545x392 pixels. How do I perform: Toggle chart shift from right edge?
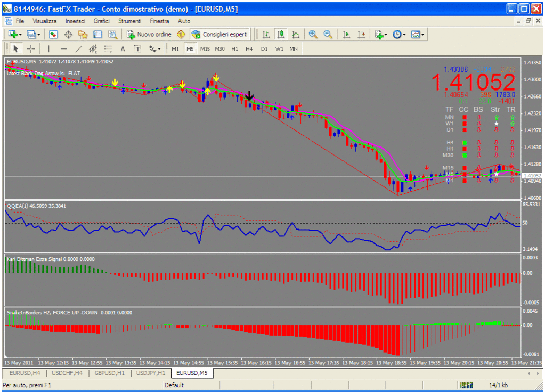pyautogui.click(x=362, y=35)
